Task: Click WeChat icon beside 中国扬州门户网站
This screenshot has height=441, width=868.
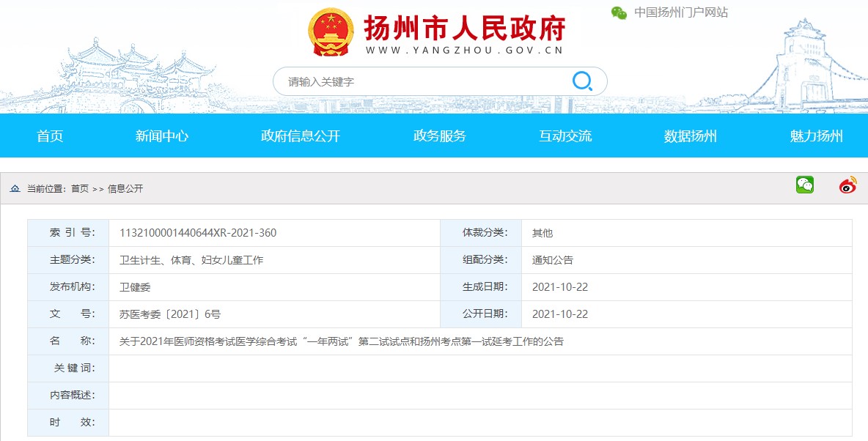Action: coord(619,12)
